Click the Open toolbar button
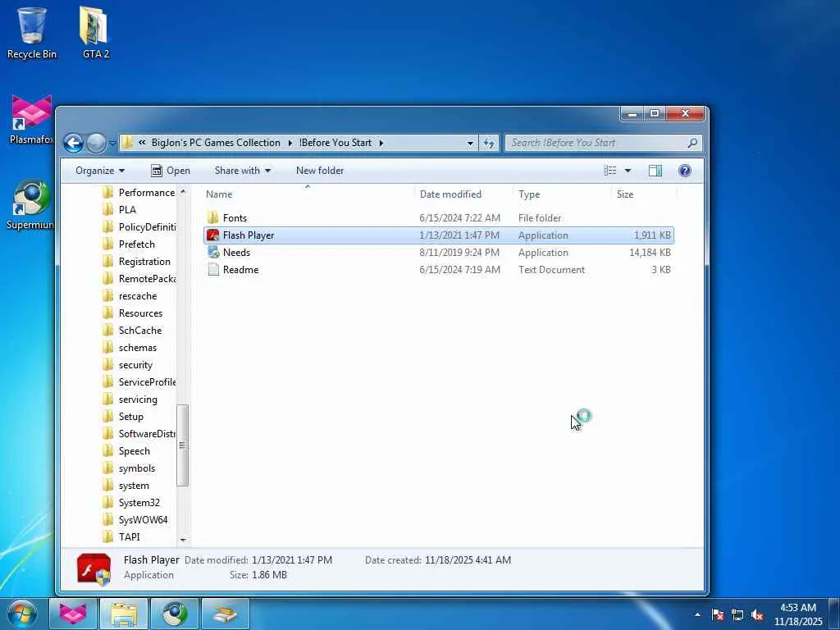The height and width of the screenshot is (630, 840). 171,171
